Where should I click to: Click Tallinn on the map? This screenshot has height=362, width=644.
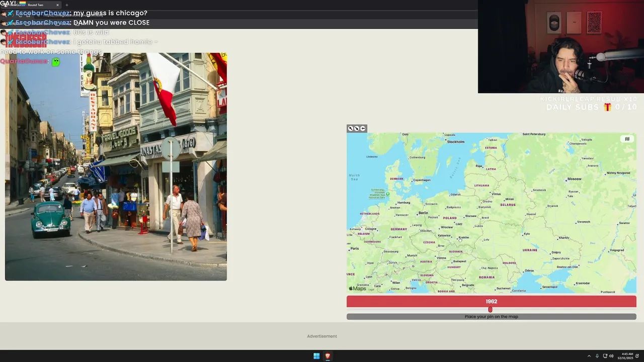[493, 140]
